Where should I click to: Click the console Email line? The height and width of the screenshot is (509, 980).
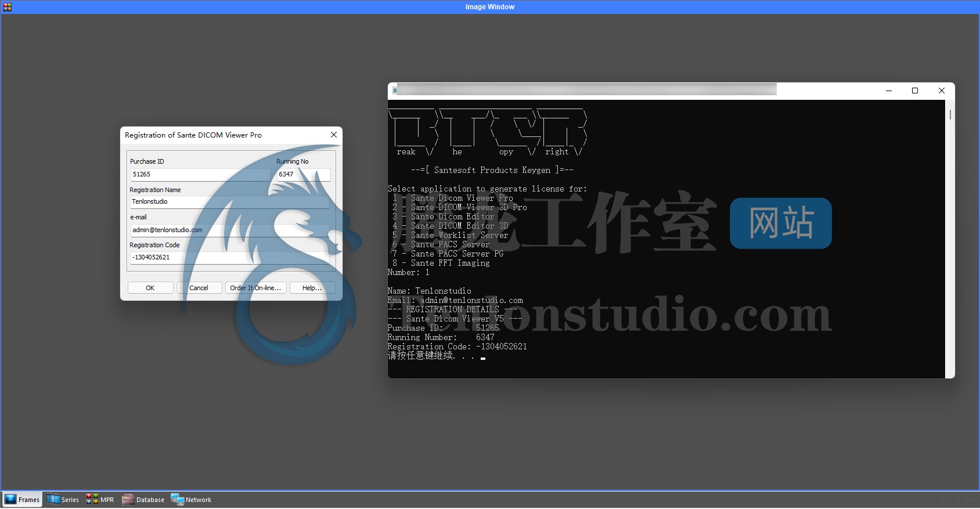pyautogui.click(x=455, y=300)
